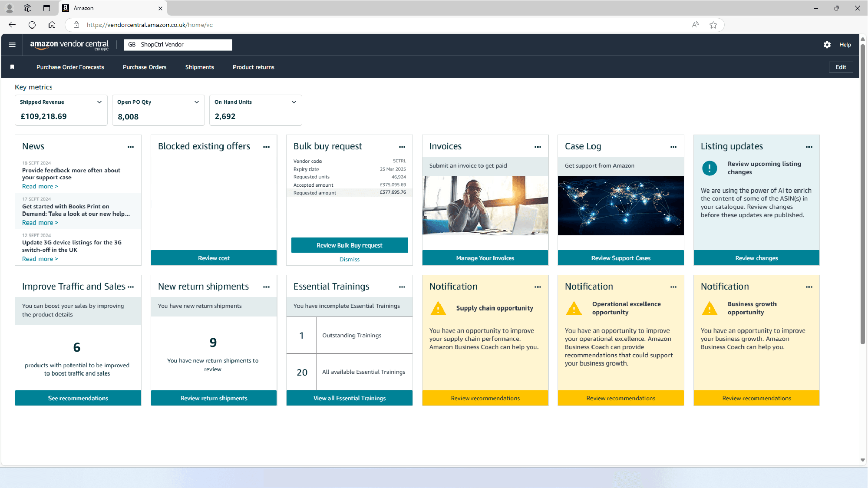Open the Bulk buy request three-dot menu
868x488 pixels.
pos(402,147)
